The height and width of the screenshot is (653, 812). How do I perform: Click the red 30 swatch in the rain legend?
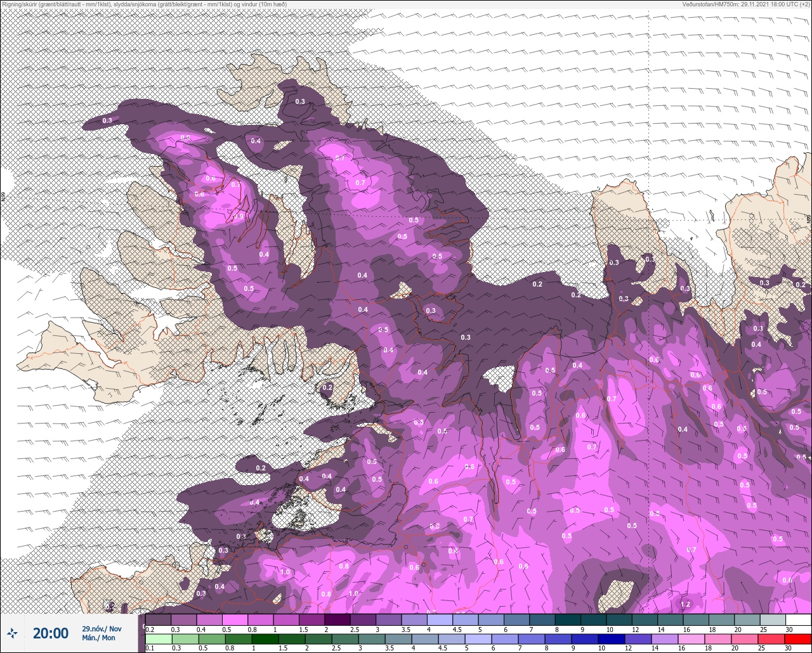pos(798,639)
